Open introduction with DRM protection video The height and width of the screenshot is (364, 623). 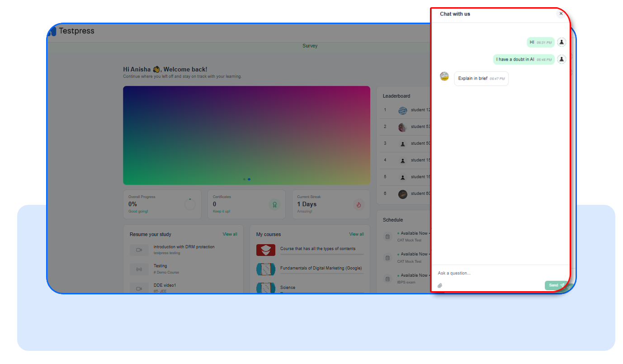click(184, 247)
